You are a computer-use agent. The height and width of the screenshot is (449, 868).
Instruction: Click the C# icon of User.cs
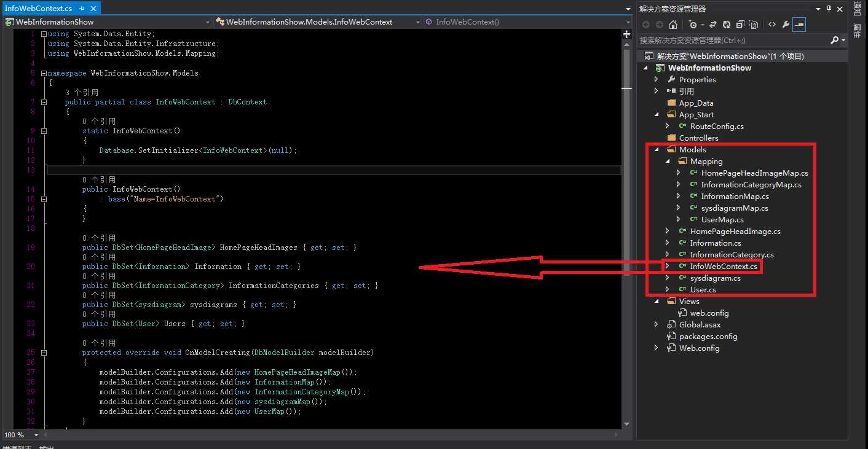683,289
